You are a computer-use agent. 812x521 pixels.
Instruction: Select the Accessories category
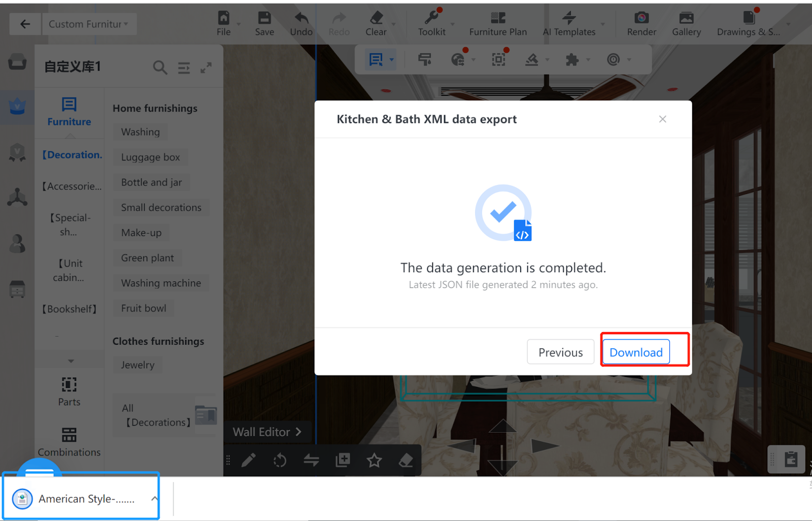[72, 186]
